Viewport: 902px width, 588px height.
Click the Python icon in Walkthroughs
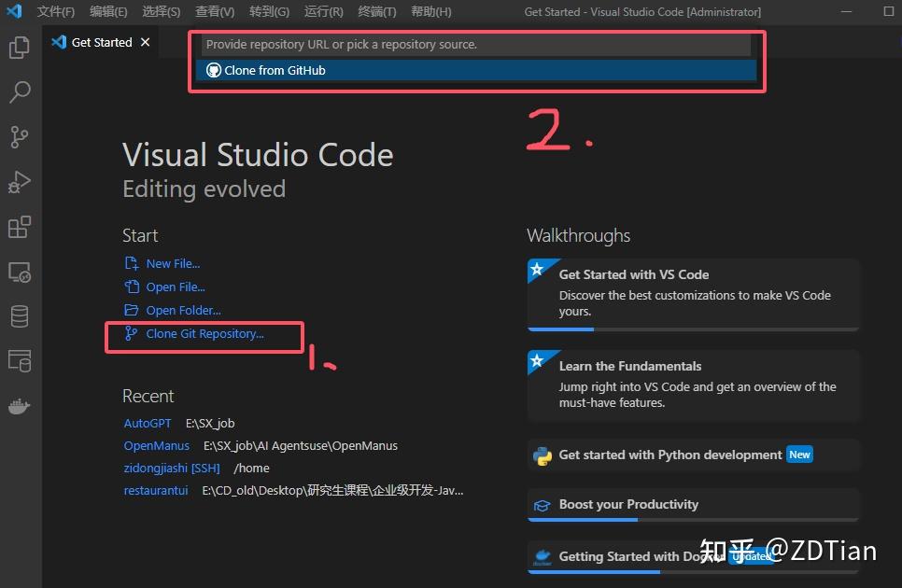(542, 455)
